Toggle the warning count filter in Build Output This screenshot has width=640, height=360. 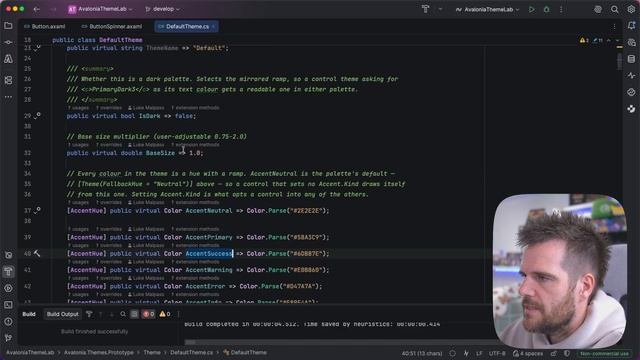tap(165, 314)
